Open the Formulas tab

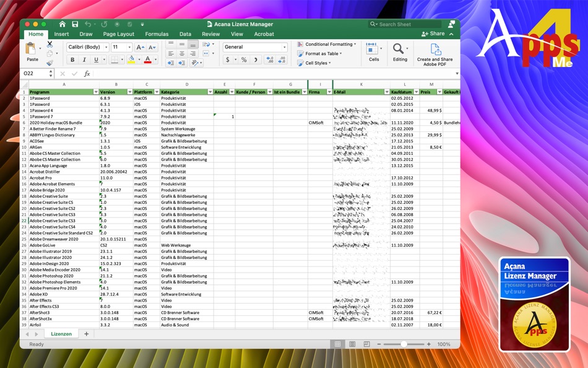pos(157,34)
